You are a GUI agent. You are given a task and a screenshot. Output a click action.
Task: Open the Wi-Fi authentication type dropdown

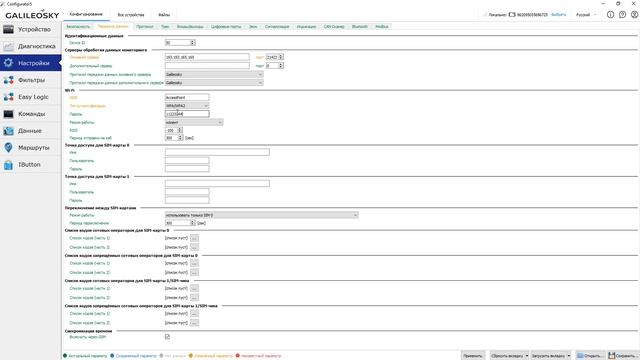tap(187, 106)
